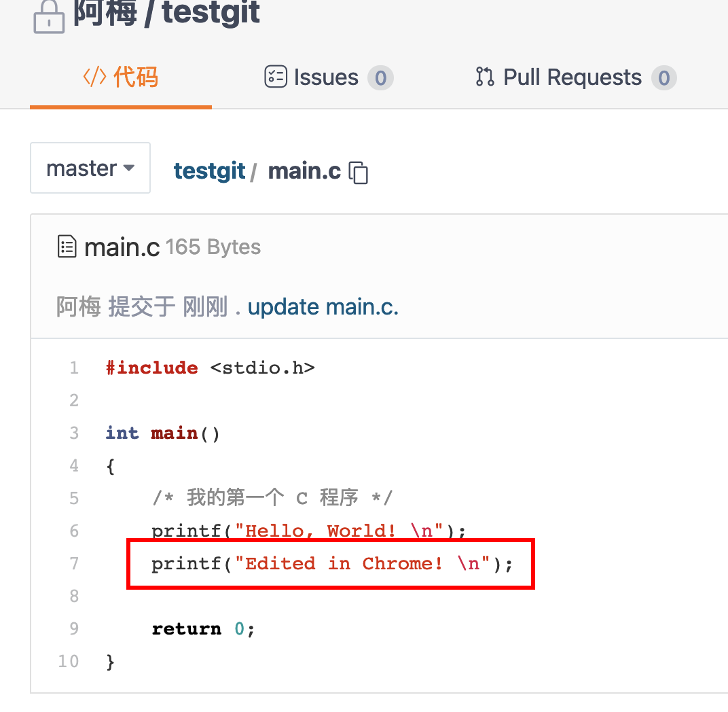
Task: Click the Issues count badge
Action: tap(380, 78)
